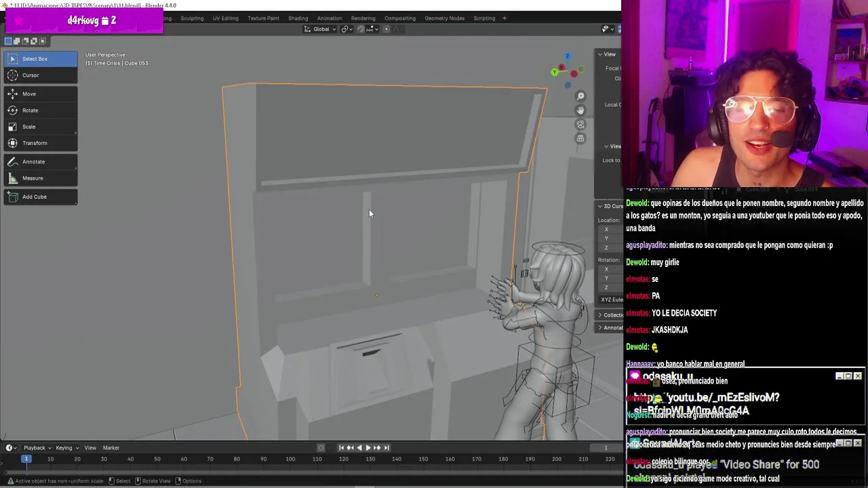
Task: Toggle proportional editing in header
Action: (387, 29)
